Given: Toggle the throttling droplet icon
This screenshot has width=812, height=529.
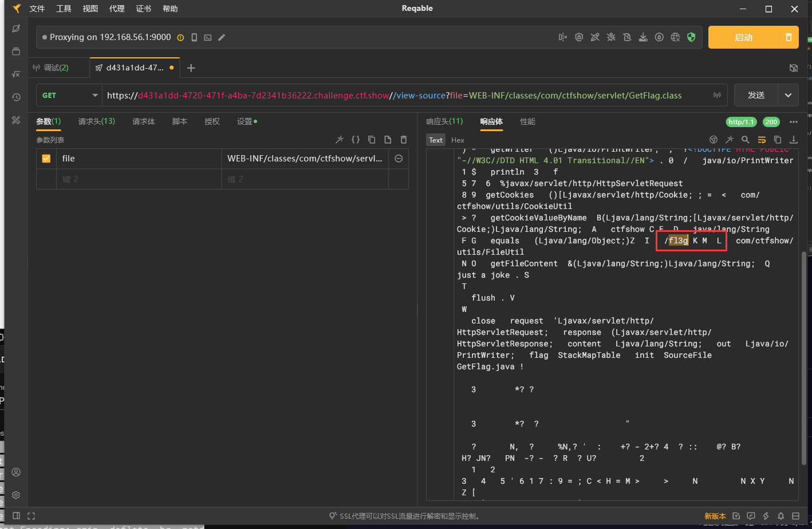Looking at the screenshot, I should point(659,37).
